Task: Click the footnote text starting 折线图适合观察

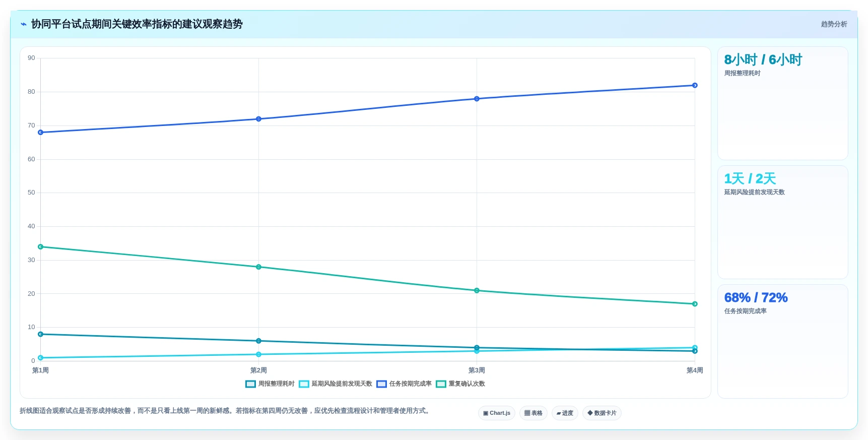Action: 226,411
